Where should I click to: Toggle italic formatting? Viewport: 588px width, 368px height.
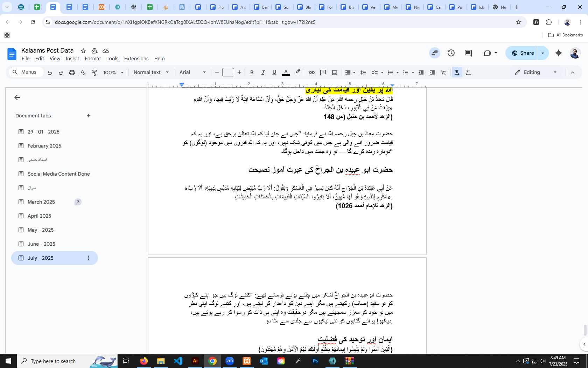(263, 73)
